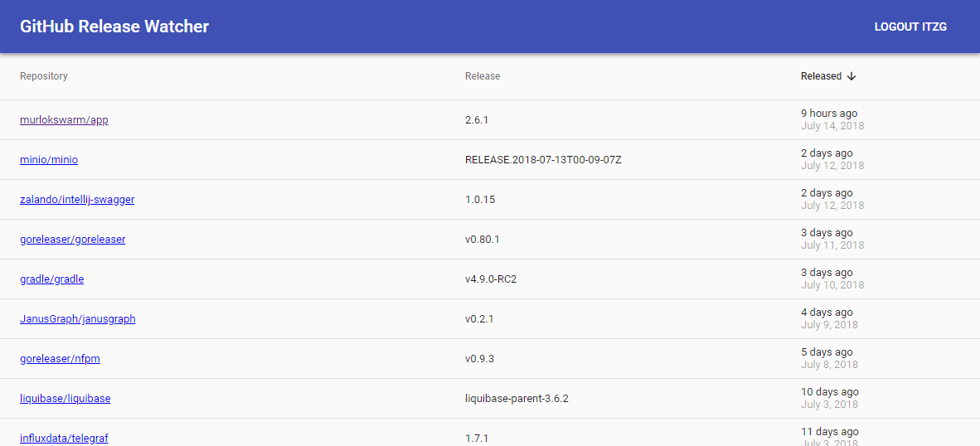This screenshot has width=980, height=446.
Task: Open the murlokswarm/app repository link
Action: coord(64,120)
